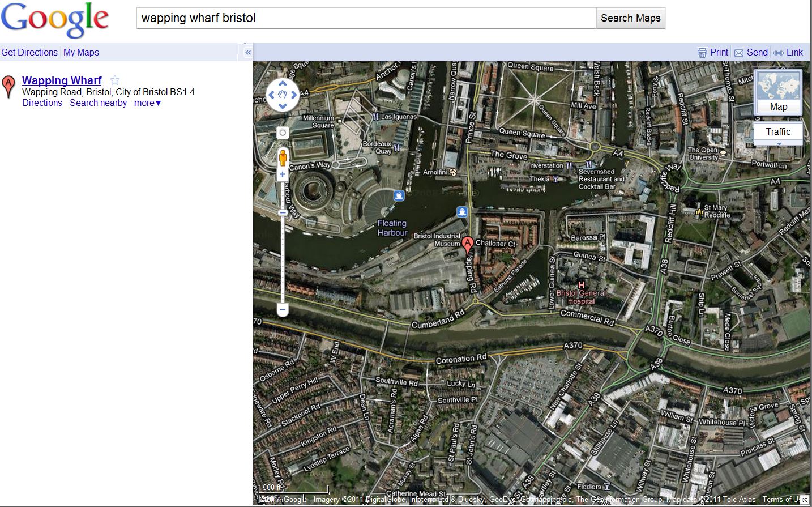Click the Portwall Ln street label
The height and width of the screenshot is (507, 812).
pyautogui.click(x=769, y=164)
